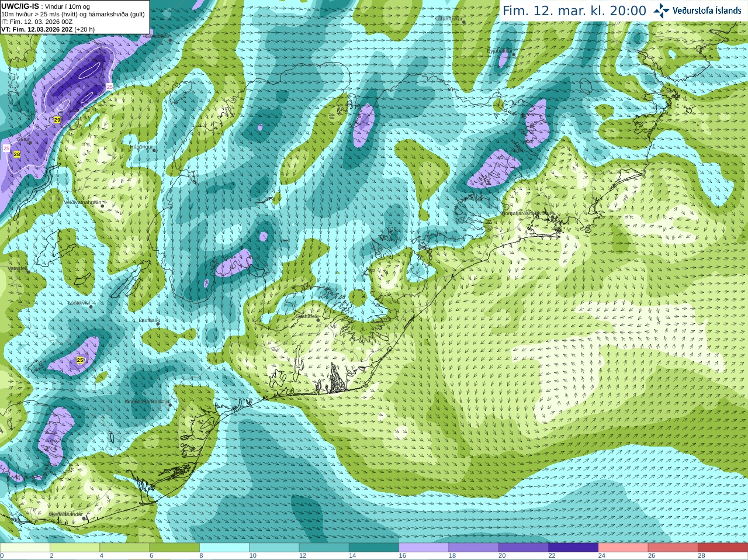Click the red legend swatch above 28
Image resolution: width=748 pixels, height=560 pixels.
pyautogui.click(x=723, y=548)
